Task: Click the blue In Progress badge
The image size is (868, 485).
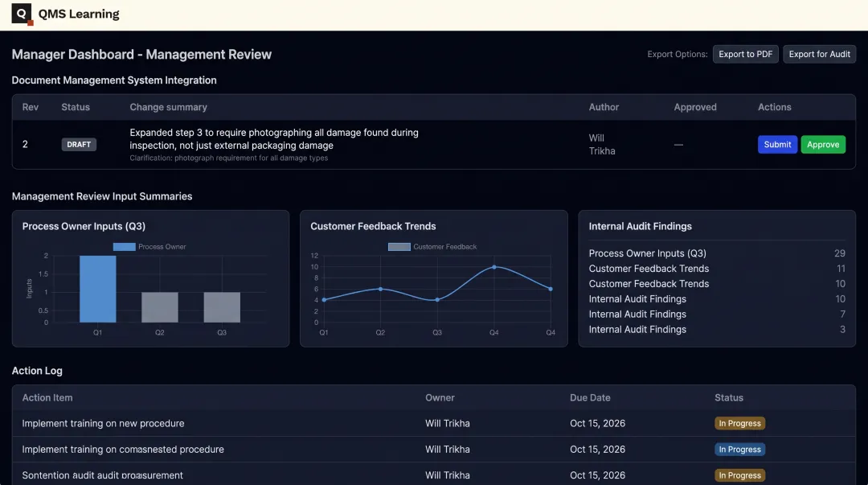Action: [x=739, y=450]
